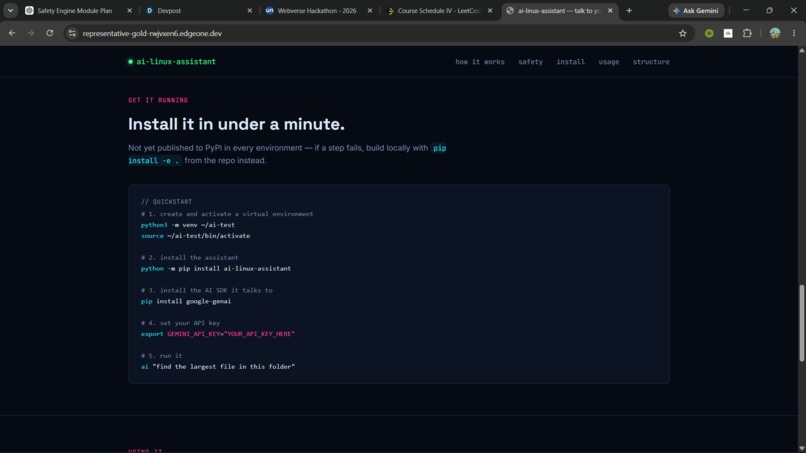Open a new tab with plus button

click(x=629, y=10)
